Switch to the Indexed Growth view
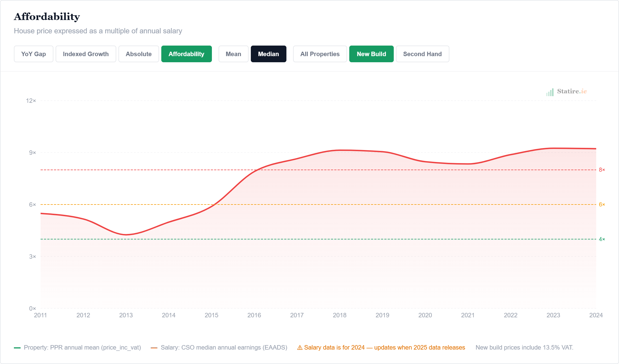 [x=86, y=54]
